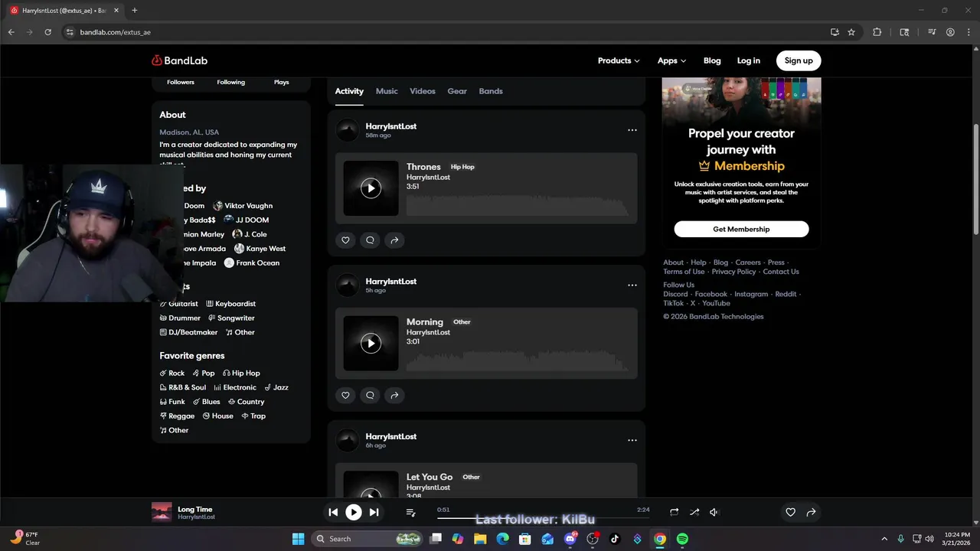
Task: Share the Morning post
Action: click(394, 396)
